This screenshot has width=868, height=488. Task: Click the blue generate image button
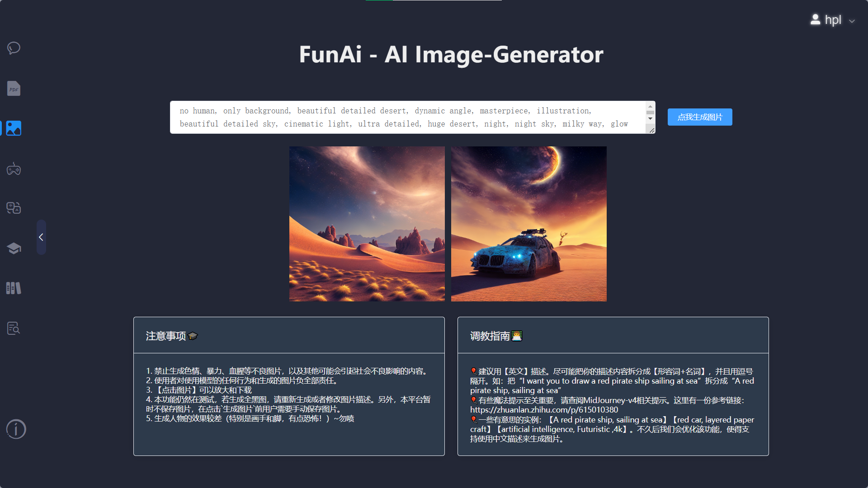tap(699, 117)
